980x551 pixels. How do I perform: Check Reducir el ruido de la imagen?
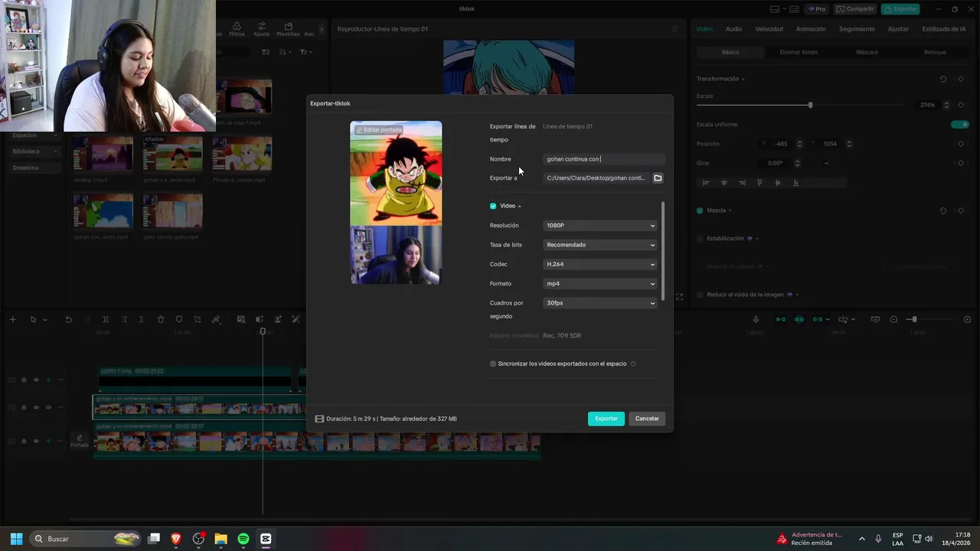(700, 295)
